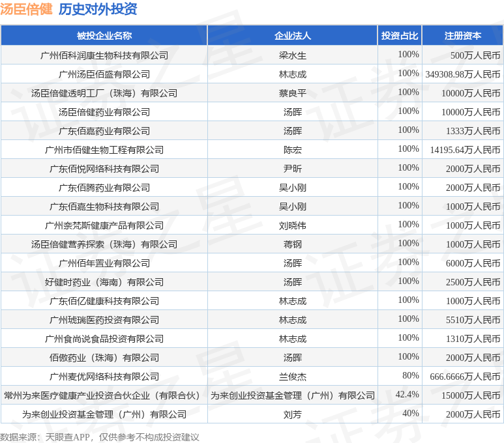Click the 汤臣倍健 title text
The height and width of the screenshot is (443, 504).
pyautogui.click(x=26, y=9)
